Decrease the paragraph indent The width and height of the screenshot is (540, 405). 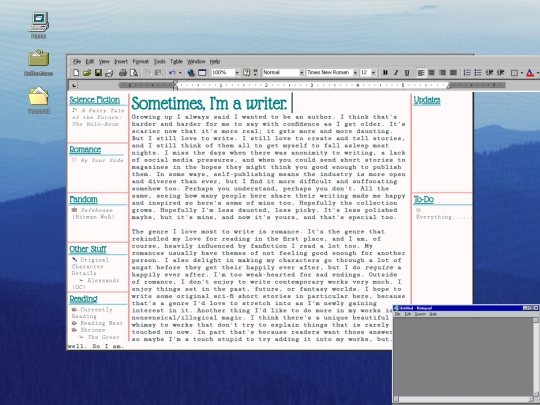click(489, 73)
